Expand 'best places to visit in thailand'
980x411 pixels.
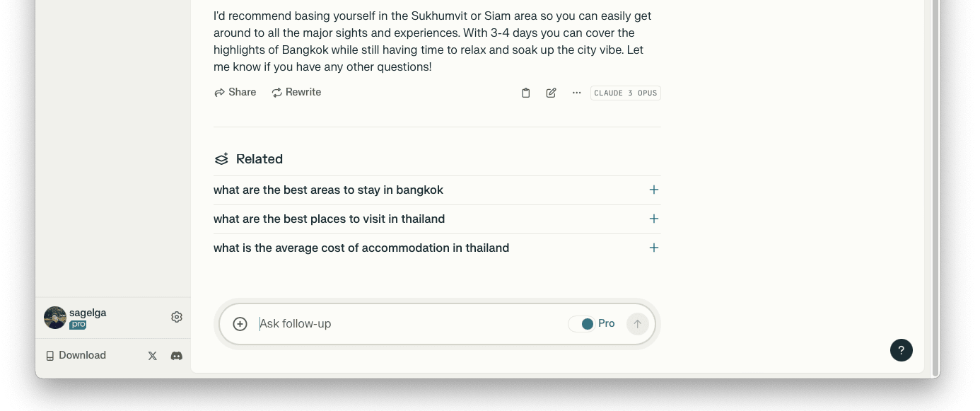(653, 219)
